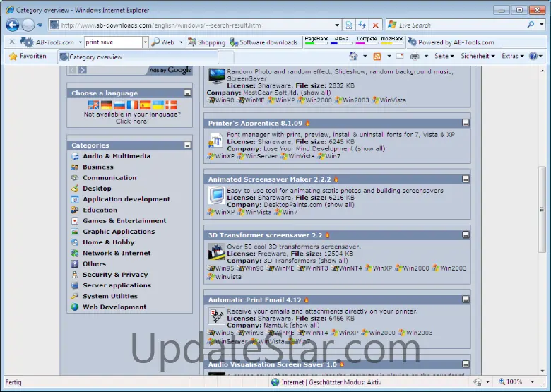551x392 pixels.
Task: Open the Home button dropdown arrow
Action: point(365,56)
